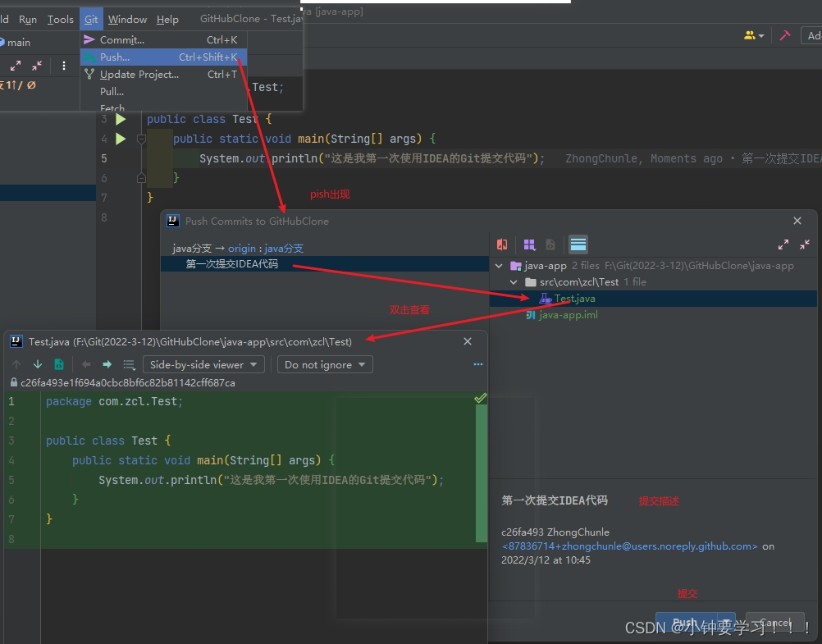Click the Cancel button
The width and height of the screenshot is (822, 644).
[x=774, y=623]
